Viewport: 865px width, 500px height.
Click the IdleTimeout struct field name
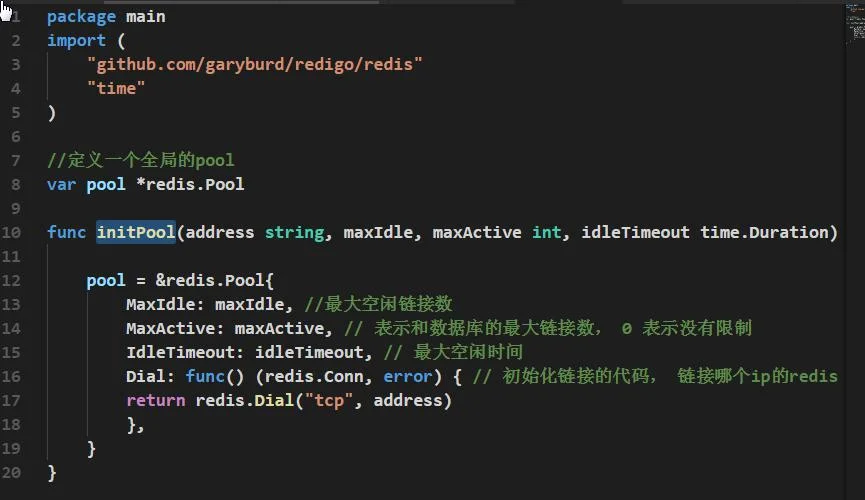[180, 353]
